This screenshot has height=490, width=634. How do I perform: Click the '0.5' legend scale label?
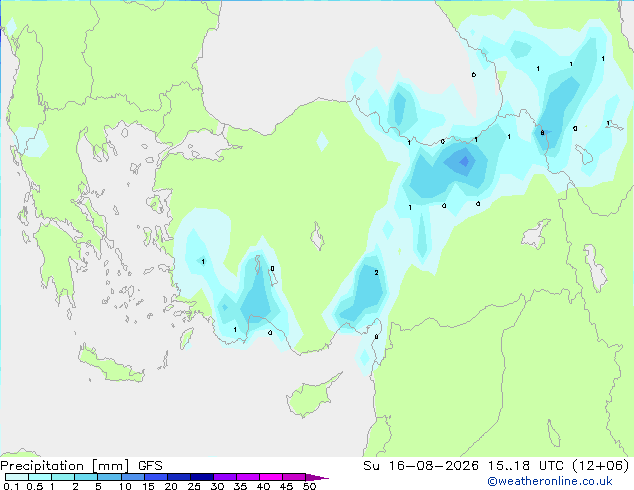coord(34,486)
